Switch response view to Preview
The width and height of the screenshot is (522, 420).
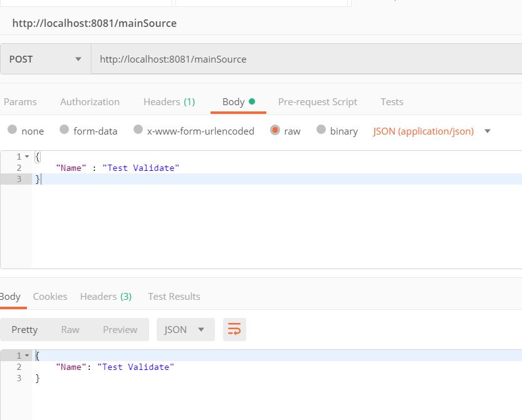(120, 330)
